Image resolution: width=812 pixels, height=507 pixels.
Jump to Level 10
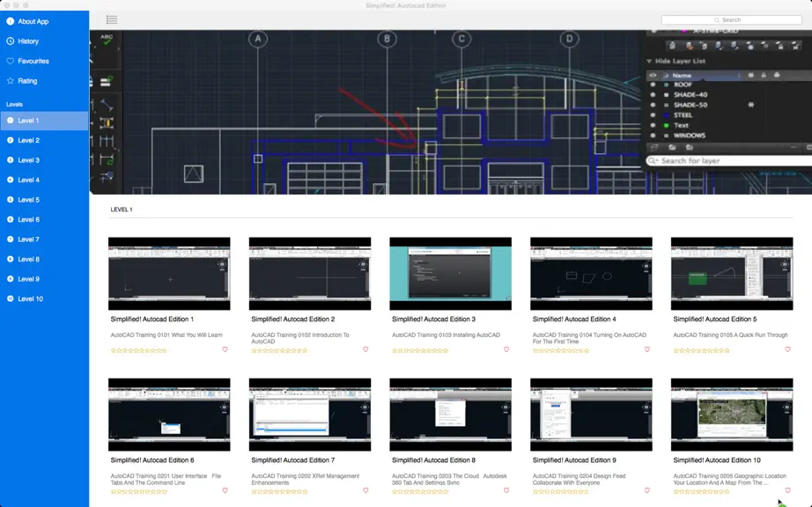coord(45,299)
